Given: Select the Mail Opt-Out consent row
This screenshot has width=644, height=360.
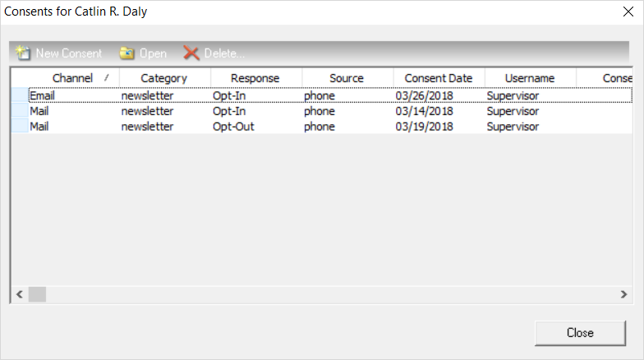Looking at the screenshot, I should click(x=164, y=127).
